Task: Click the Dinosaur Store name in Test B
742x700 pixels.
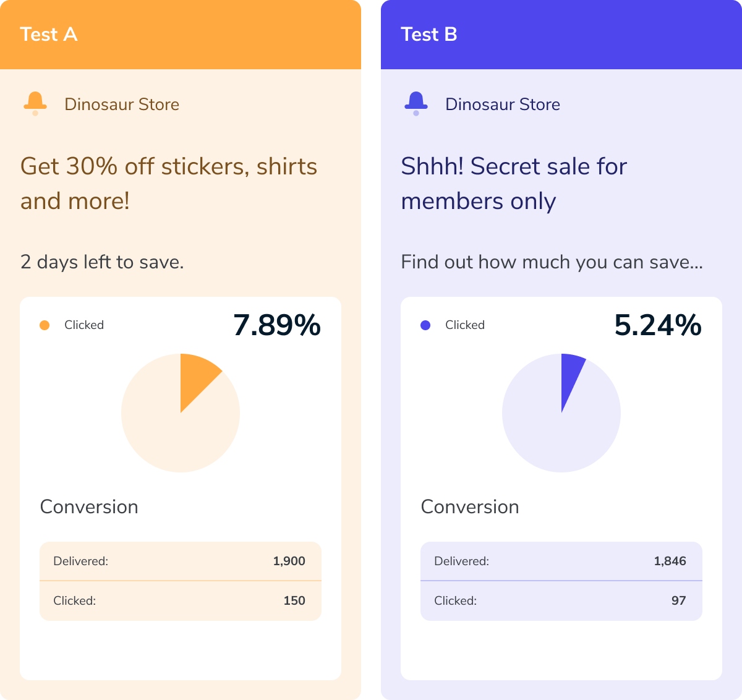Action: point(503,105)
